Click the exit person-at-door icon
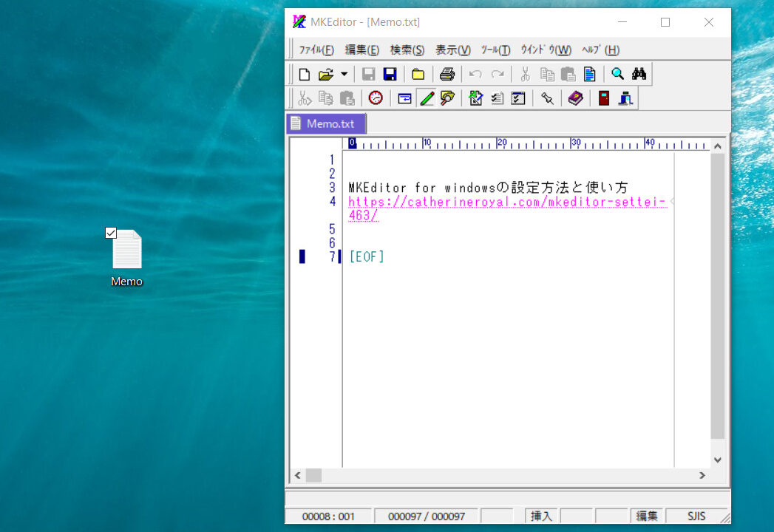Image resolution: width=774 pixels, height=532 pixels. point(625,98)
